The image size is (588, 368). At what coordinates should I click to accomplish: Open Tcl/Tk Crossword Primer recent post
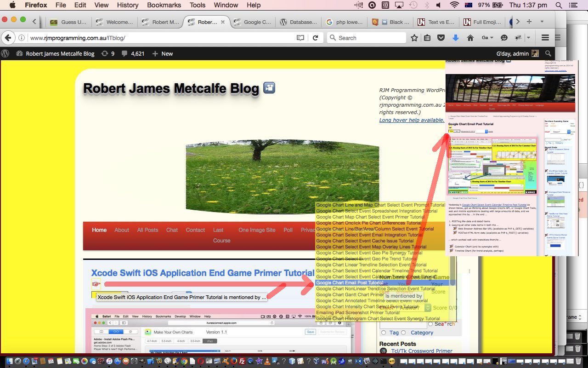[x=422, y=351]
